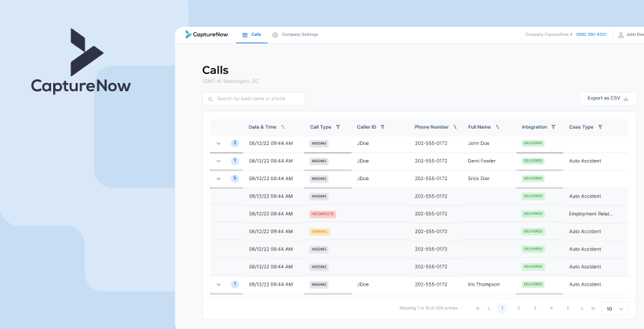Jump to the last page of results
This screenshot has height=329, width=644.
click(x=592, y=308)
